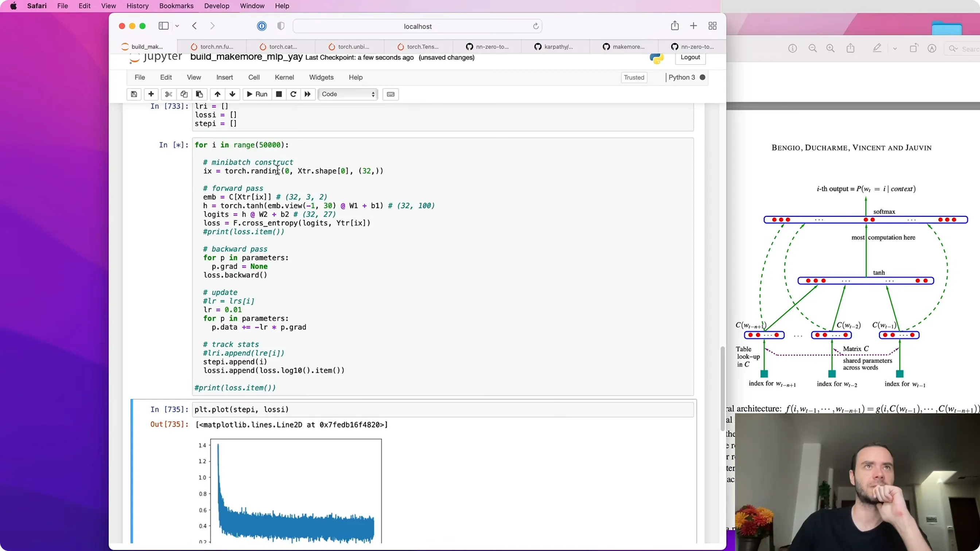This screenshot has width=980, height=551.
Task: Open the cell type Code dropdown
Action: [x=348, y=94]
